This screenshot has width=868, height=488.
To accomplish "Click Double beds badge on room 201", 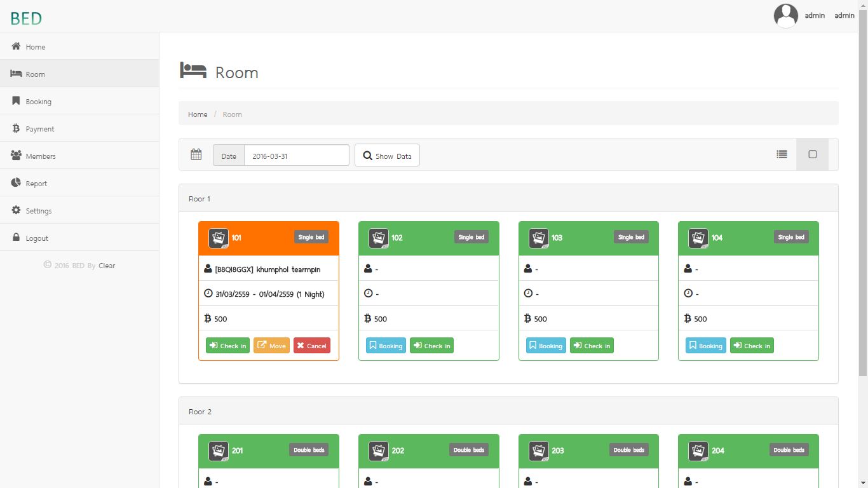I will (x=309, y=450).
